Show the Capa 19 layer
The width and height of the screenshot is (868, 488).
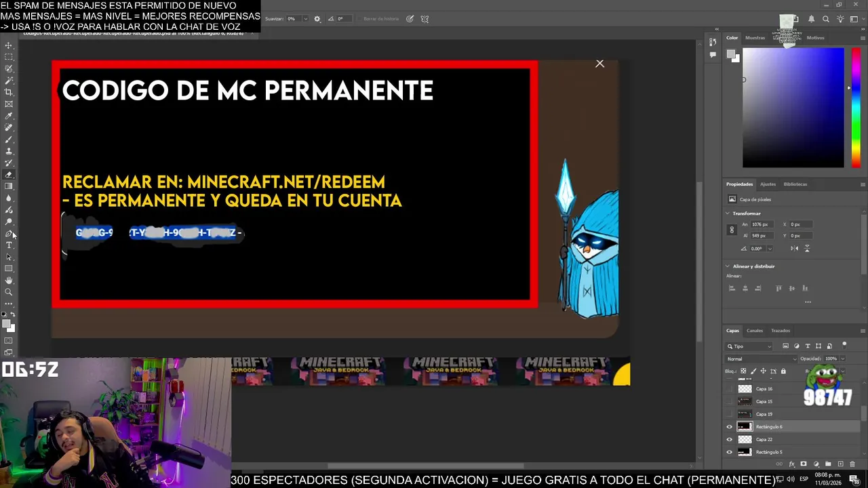(730, 414)
